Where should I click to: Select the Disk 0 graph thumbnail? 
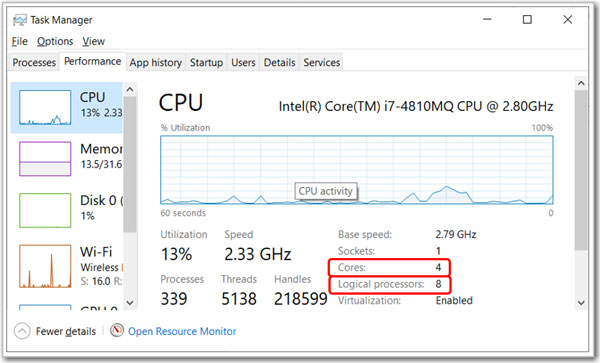[45, 210]
